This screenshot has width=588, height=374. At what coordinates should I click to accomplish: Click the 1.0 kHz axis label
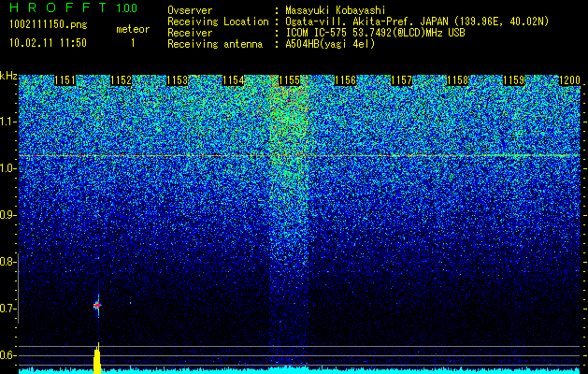[x=8, y=169]
